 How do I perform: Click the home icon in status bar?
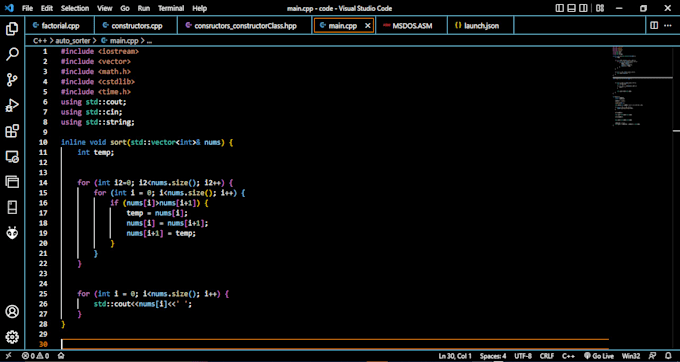(61, 356)
